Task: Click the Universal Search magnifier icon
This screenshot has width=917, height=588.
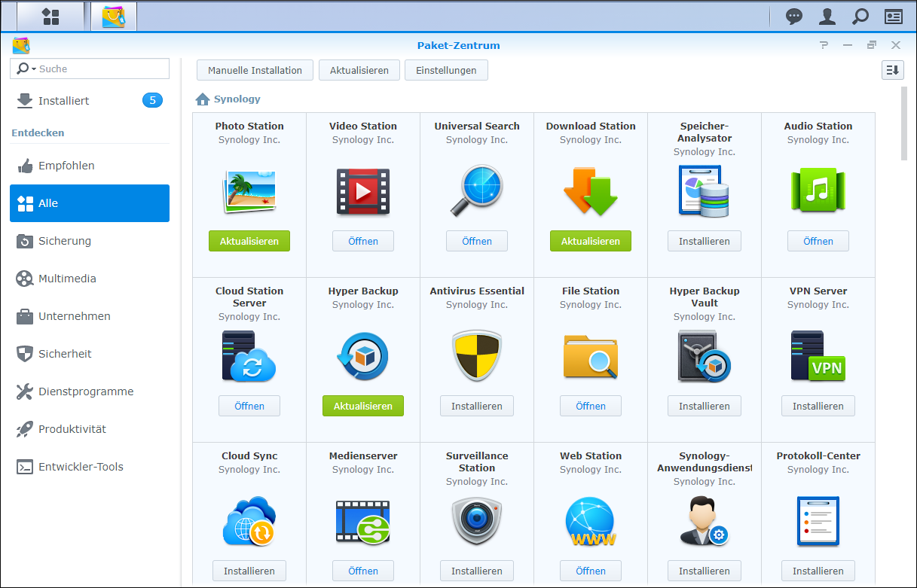Action: click(x=477, y=191)
